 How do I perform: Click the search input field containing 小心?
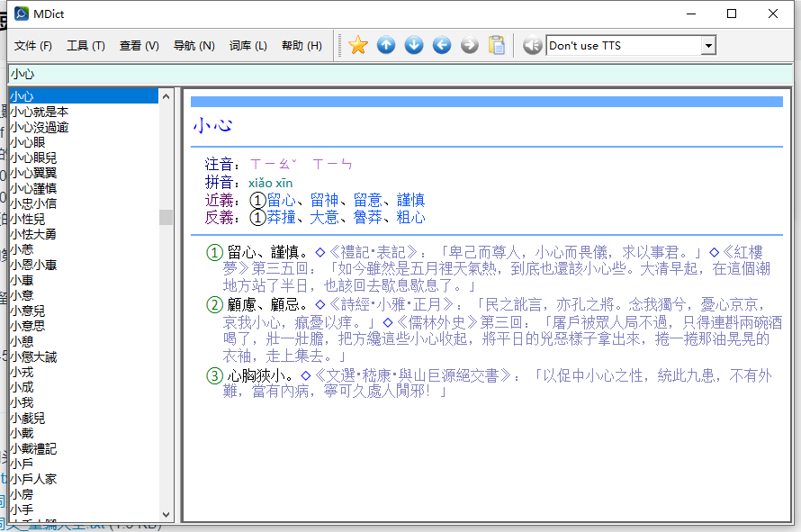(x=396, y=74)
